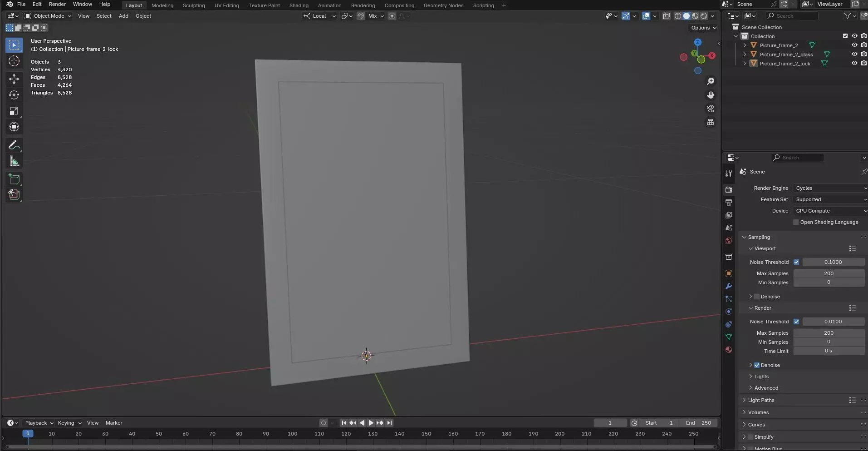Click the zoom viewport magnifier icon
Screen dimensions: 868x451
coord(711,81)
